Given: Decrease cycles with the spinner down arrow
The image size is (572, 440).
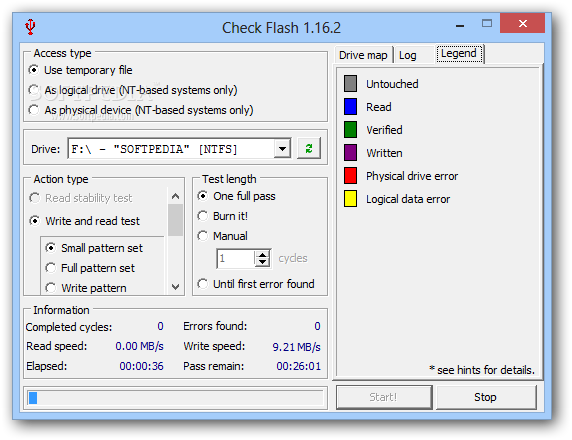Looking at the screenshot, I should tap(263, 263).
